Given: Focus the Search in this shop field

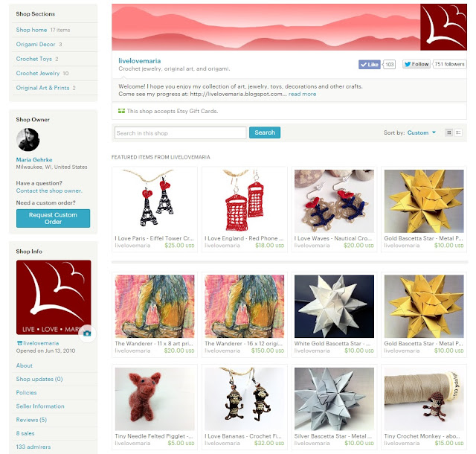Looking at the screenshot, I should pyautogui.click(x=180, y=133).
